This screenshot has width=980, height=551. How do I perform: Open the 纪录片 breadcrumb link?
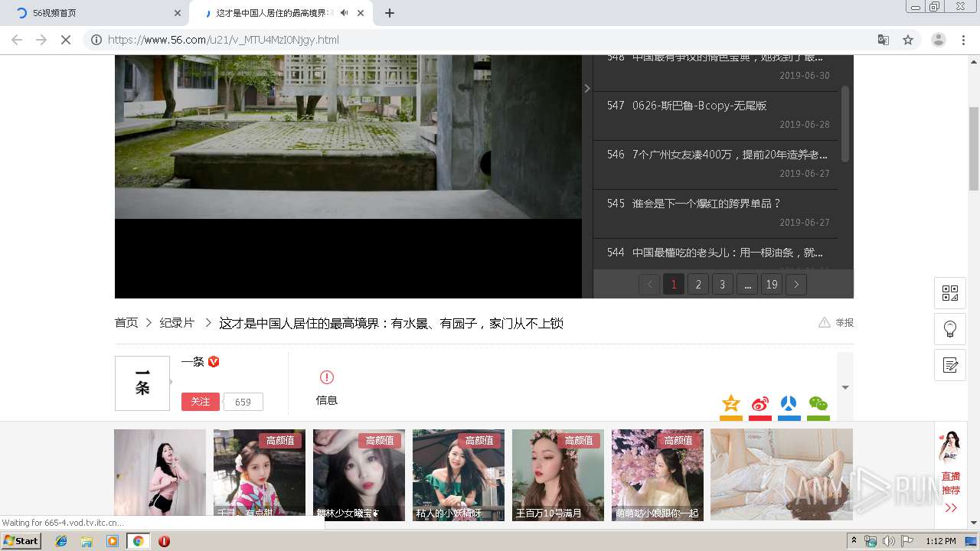[x=177, y=323]
